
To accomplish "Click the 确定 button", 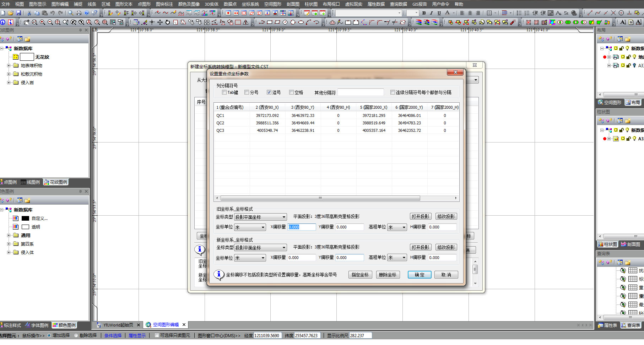I will tap(420, 275).
